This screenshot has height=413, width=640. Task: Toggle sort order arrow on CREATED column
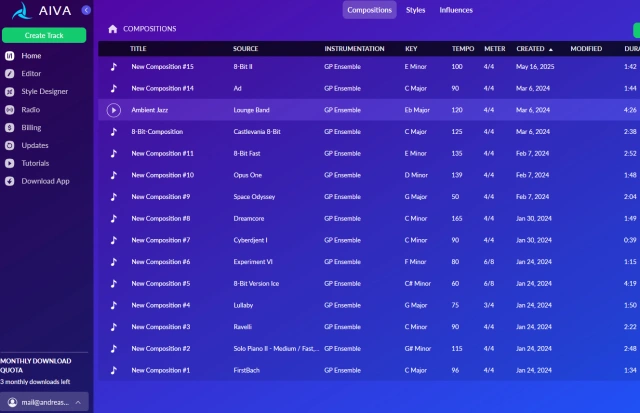pos(551,49)
